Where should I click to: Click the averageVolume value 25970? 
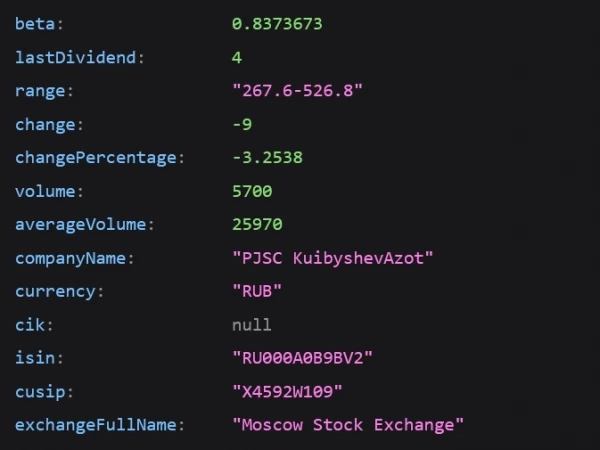(x=258, y=225)
